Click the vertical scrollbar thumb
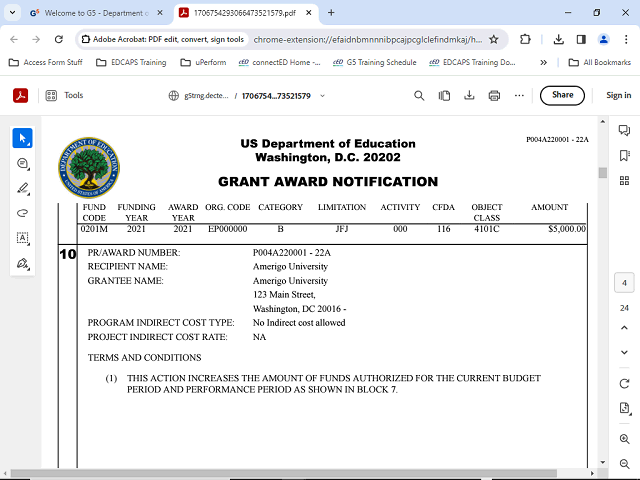This screenshot has height=480, width=640. tap(602, 173)
